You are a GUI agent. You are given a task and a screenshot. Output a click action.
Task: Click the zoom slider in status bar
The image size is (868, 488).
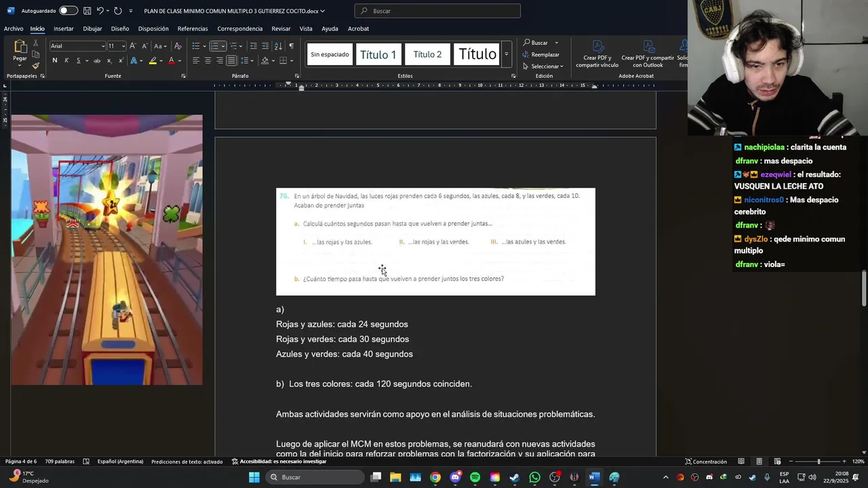pyautogui.click(x=818, y=462)
